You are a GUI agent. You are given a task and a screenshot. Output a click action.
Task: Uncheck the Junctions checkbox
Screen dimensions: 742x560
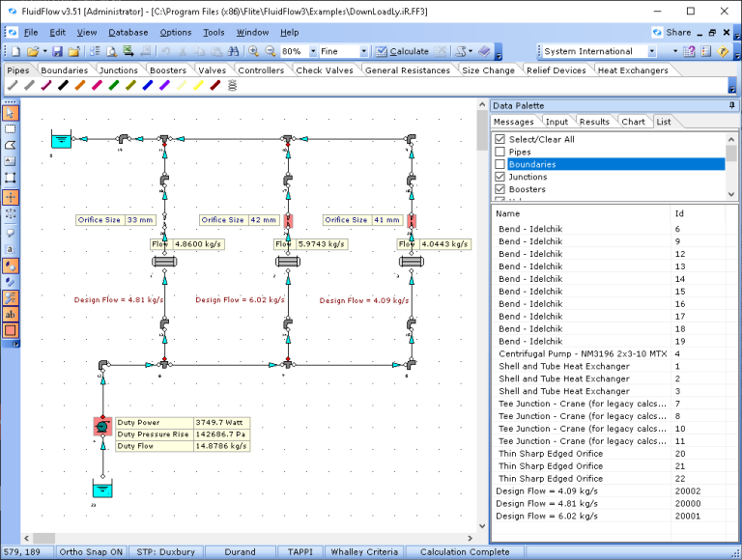(x=499, y=177)
